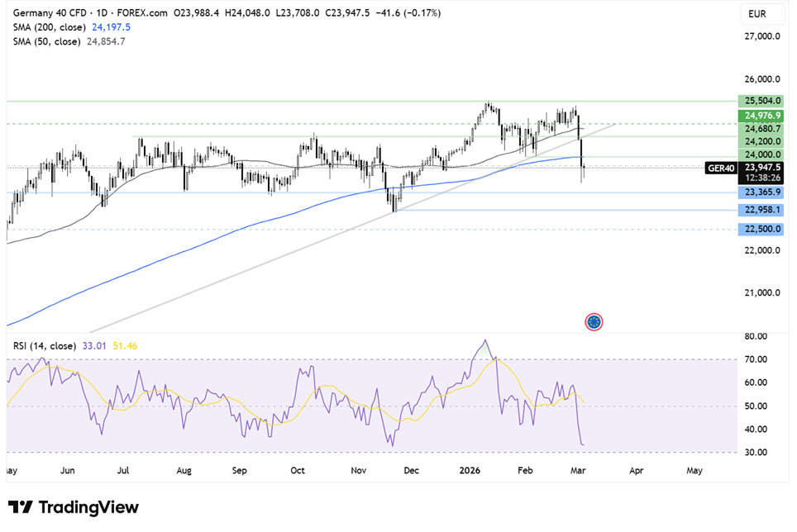797x532 pixels.
Task: Select the 24,680.7 price level label
Action: [762, 129]
